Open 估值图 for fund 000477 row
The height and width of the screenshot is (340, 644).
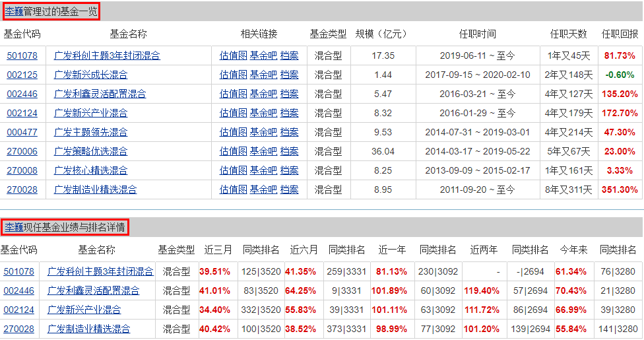click(234, 133)
